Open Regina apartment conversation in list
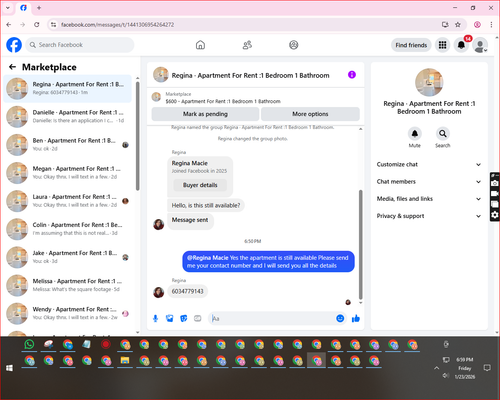Screen dimensions: 500x400 [x=68, y=88]
